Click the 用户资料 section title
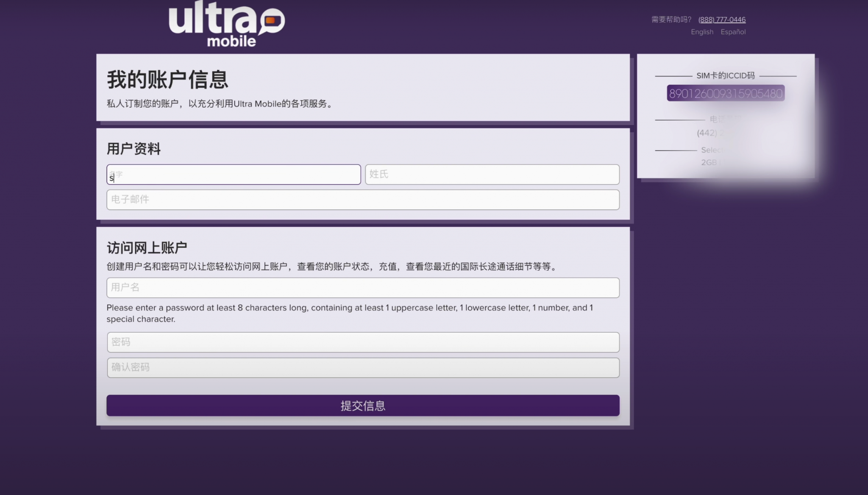The width and height of the screenshot is (868, 495). [134, 149]
